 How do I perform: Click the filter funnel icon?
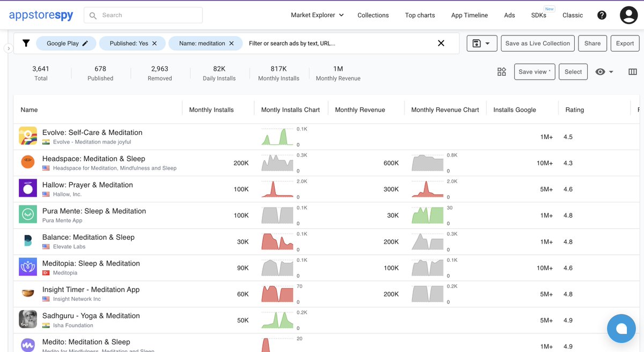point(26,44)
